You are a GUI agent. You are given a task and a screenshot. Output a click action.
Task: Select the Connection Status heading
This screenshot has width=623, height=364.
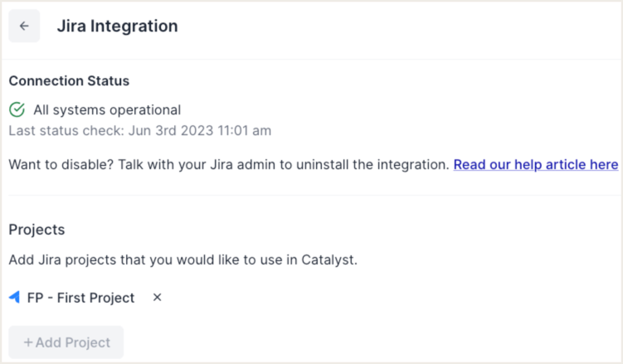tap(69, 81)
